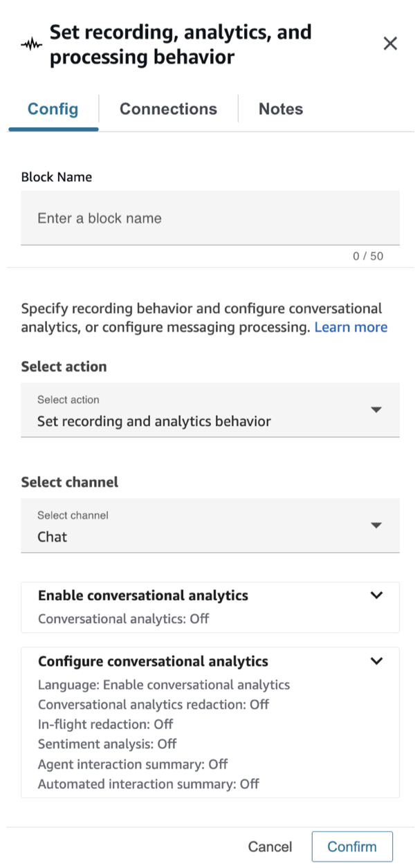415x868 pixels.
Task: Switch to the Connections tab
Action: click(168, 109)
